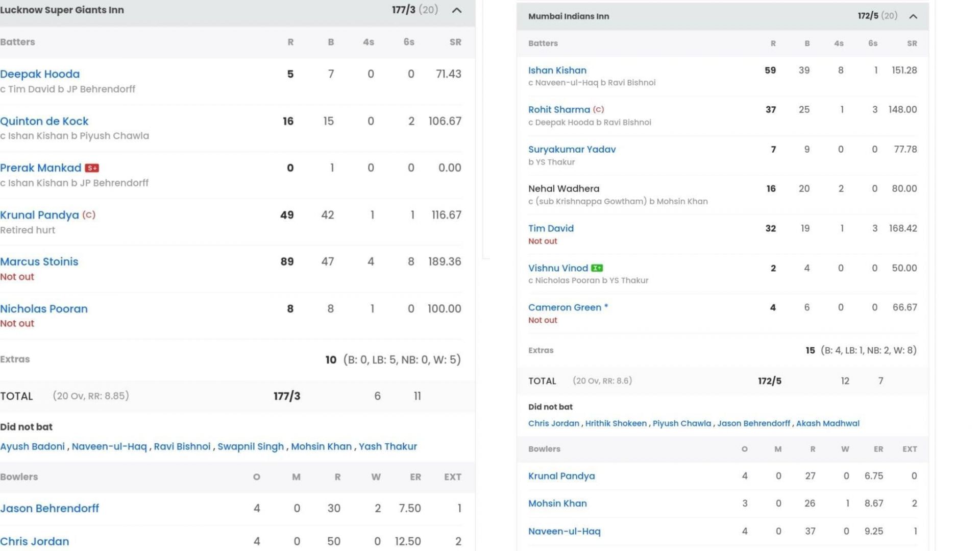Click the red substitute icon beside Prerak Mankad
This screenshot has height=551, width=980.
92,168
